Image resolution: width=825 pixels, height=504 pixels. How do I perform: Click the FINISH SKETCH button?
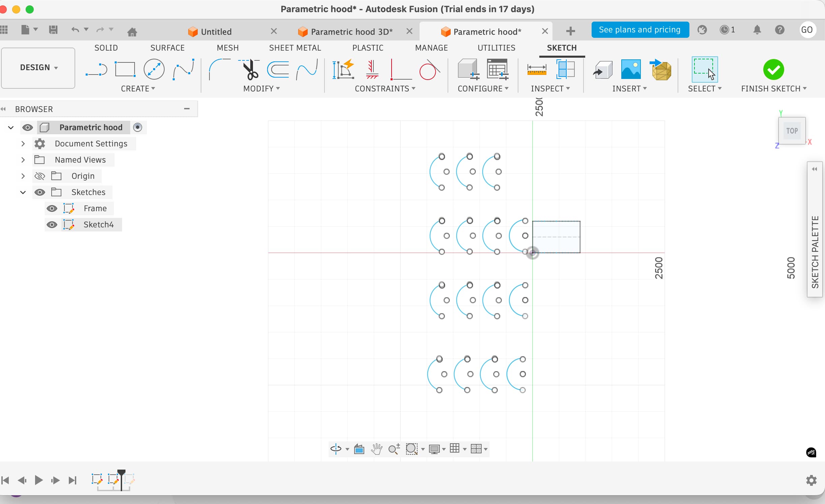coord(773,70)
